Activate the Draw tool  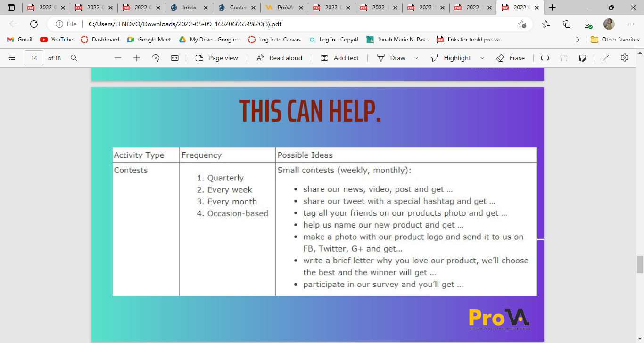(x=391, y=58)
